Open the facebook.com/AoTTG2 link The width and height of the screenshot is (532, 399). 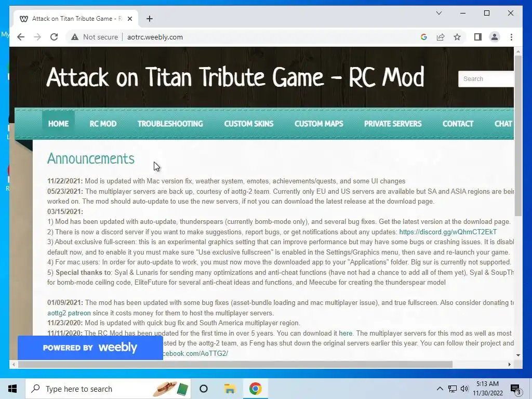195,353
